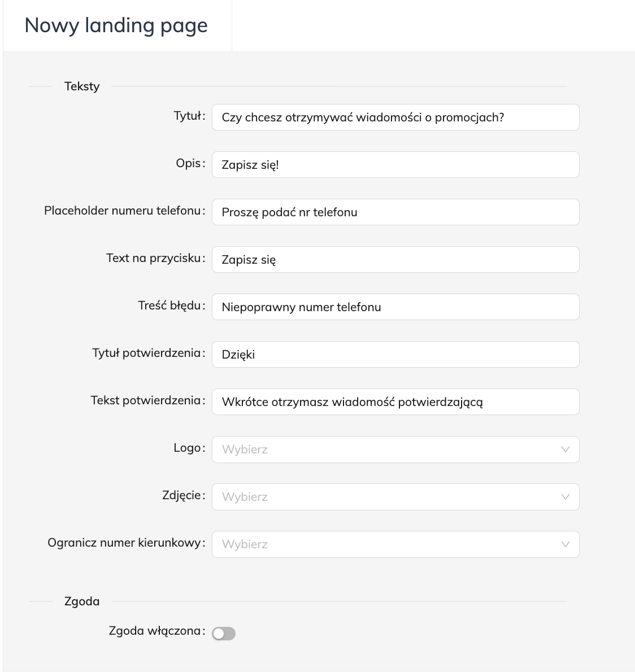Viewport: 635px width, 672px height.
Task: Click into the Opis input field
Action: (x=395, y=165)
